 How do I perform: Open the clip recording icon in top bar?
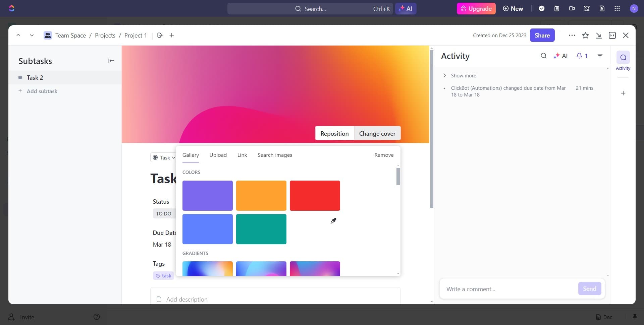(x=572, y=8)
